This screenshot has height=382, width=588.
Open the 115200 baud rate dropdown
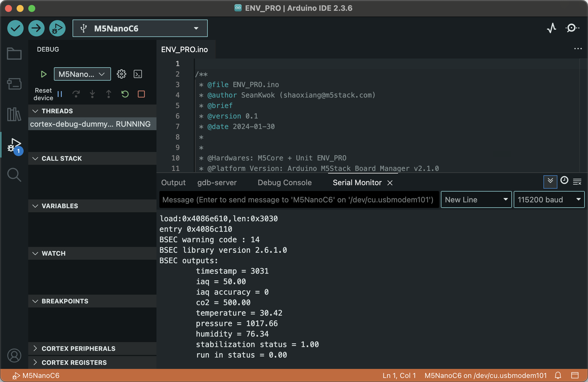pyautogui.click(x=549, y=200)
